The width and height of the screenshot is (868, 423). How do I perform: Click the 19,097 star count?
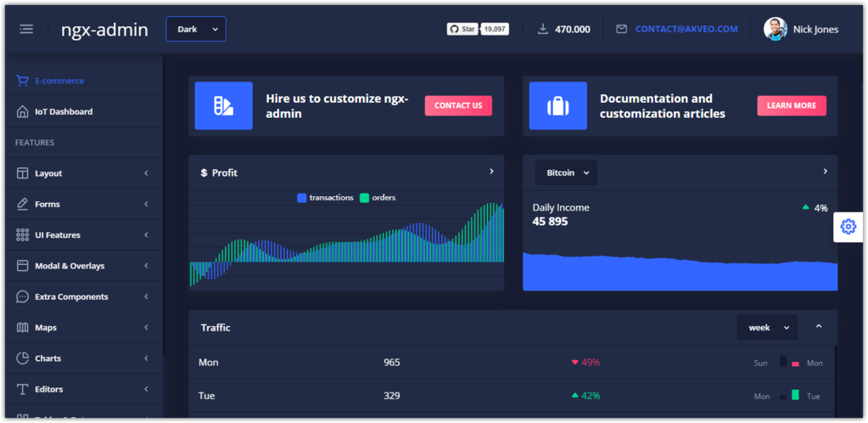(x=495, y=29)
